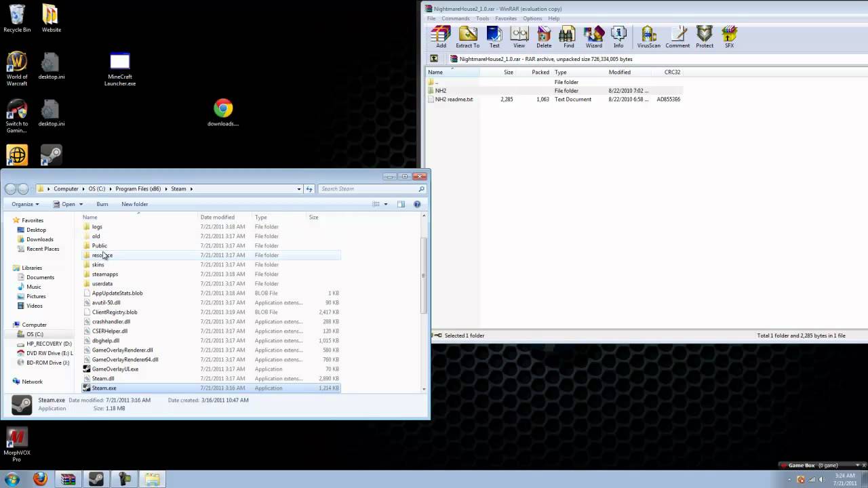868x488 pixels.
Task: Open Explorer help icon in toolbar
Action: [417, 204]
